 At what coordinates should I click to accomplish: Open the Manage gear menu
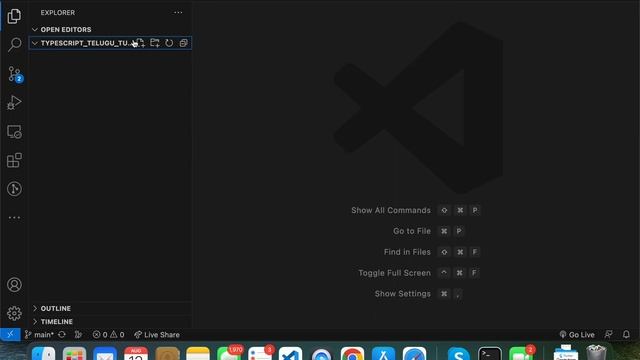coord(14,313)
